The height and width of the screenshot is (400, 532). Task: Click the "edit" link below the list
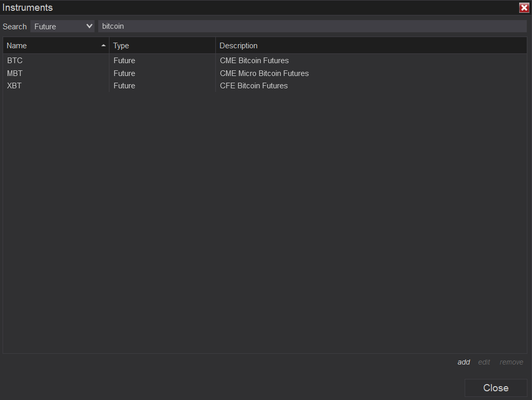click(x=484, y=362)
